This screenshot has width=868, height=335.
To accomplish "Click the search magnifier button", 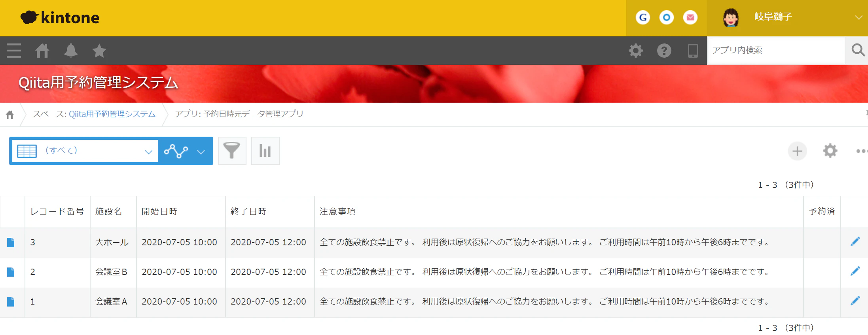I will (x=858, y=50).
